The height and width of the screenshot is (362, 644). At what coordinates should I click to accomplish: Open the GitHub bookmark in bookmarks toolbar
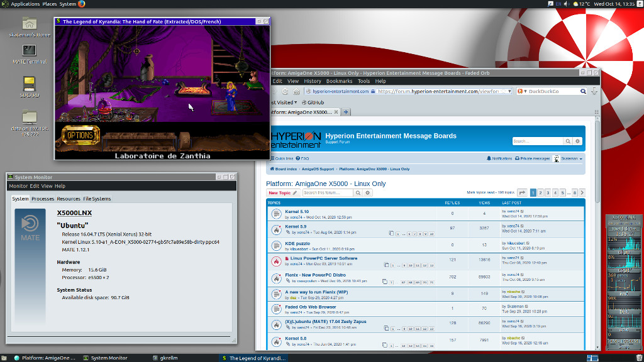(x=313, y=102)
